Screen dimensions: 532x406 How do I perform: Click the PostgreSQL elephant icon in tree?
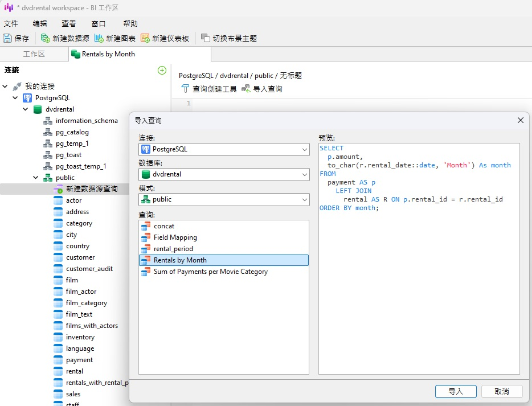click(x=27, y=98)
